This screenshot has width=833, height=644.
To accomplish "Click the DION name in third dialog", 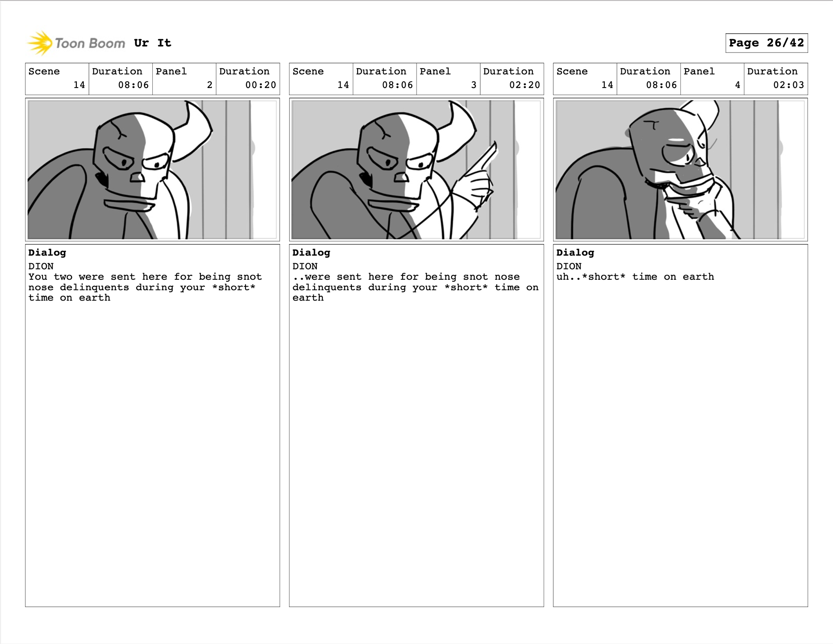I will point(569,266).
